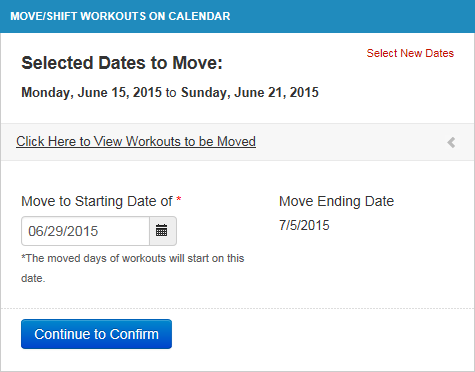
Task: Click the Monday, June 15, 2015 start date
Action: point(91,93)
